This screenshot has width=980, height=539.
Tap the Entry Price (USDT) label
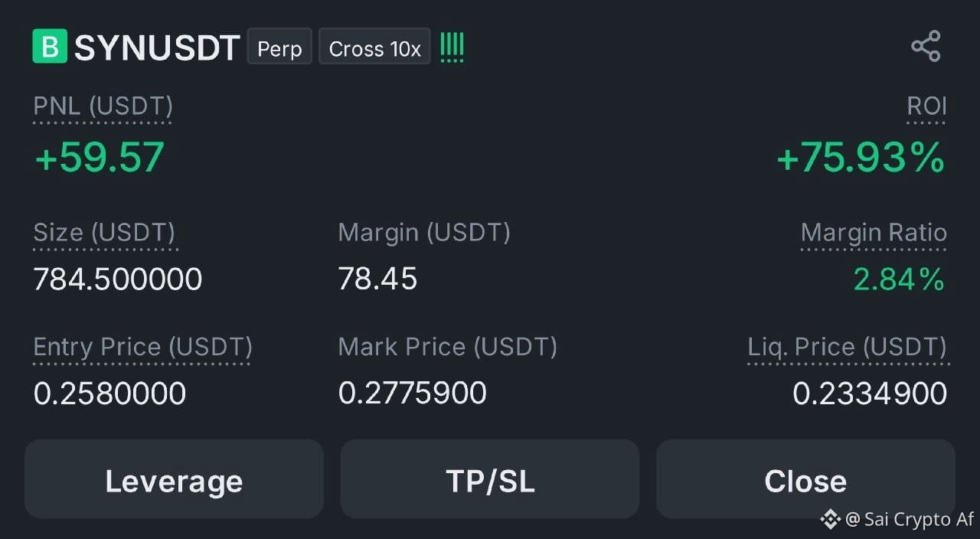142,348
